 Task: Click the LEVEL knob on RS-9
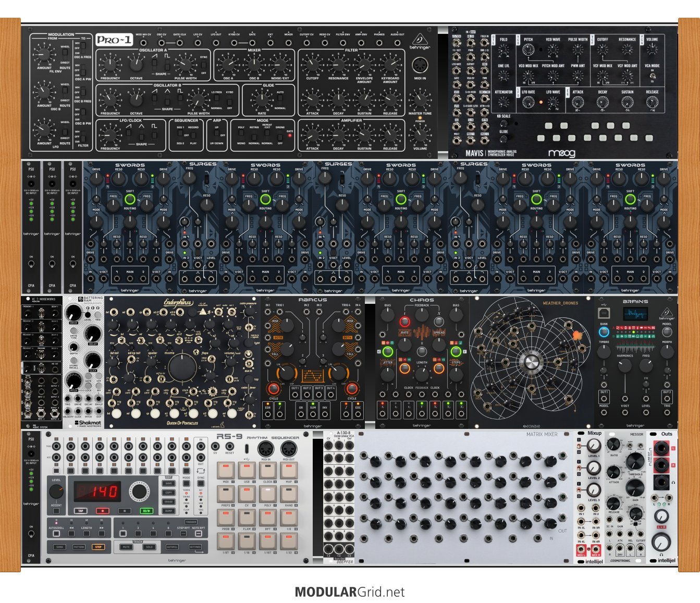(56, 491)
